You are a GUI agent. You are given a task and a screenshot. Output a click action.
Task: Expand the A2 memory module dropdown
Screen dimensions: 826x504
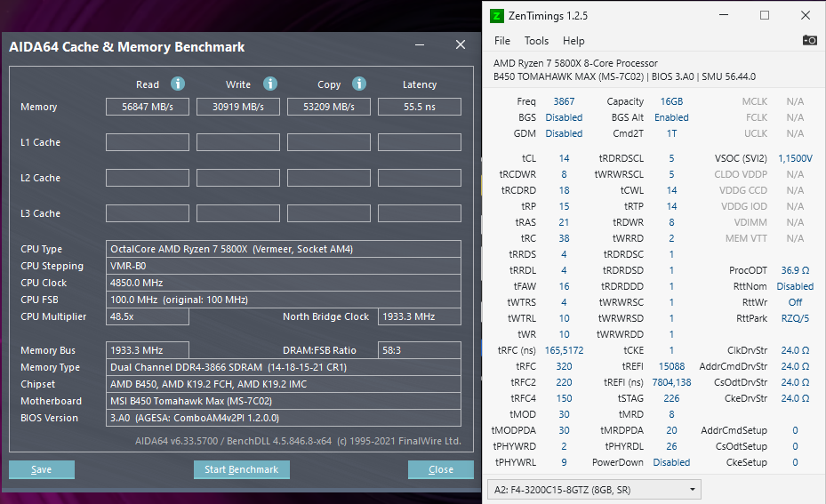594,490
